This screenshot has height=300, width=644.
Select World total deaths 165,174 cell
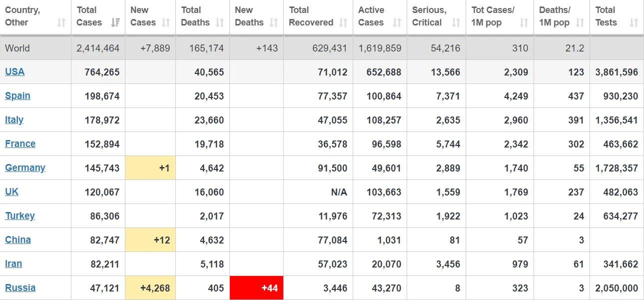(203, 48)
